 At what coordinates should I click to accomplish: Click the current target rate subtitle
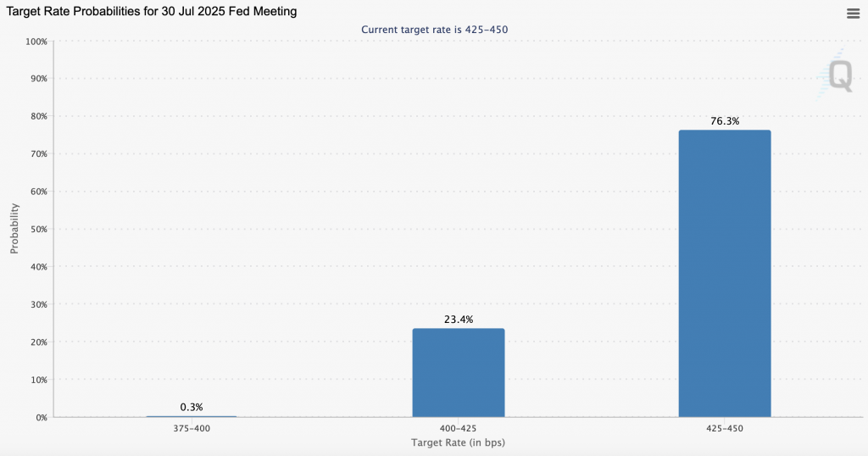(x=434, y=30)
